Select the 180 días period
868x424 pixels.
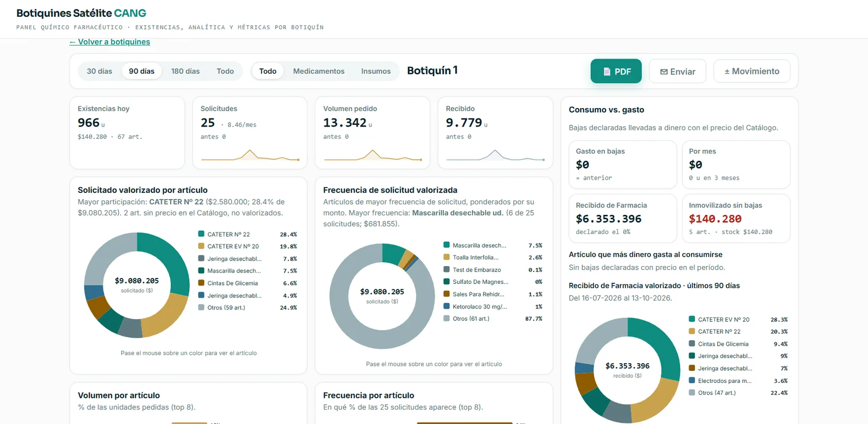coord(186,71)
